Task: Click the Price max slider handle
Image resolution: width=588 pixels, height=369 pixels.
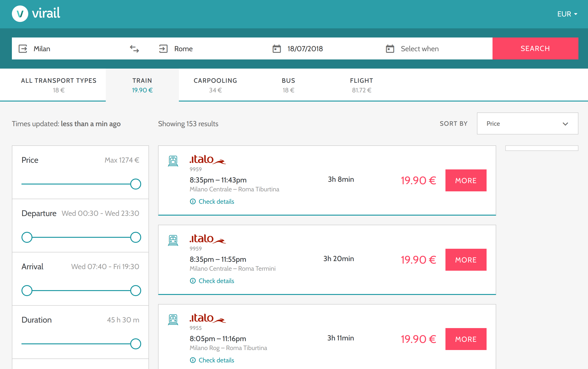Action: pos(135,184)
